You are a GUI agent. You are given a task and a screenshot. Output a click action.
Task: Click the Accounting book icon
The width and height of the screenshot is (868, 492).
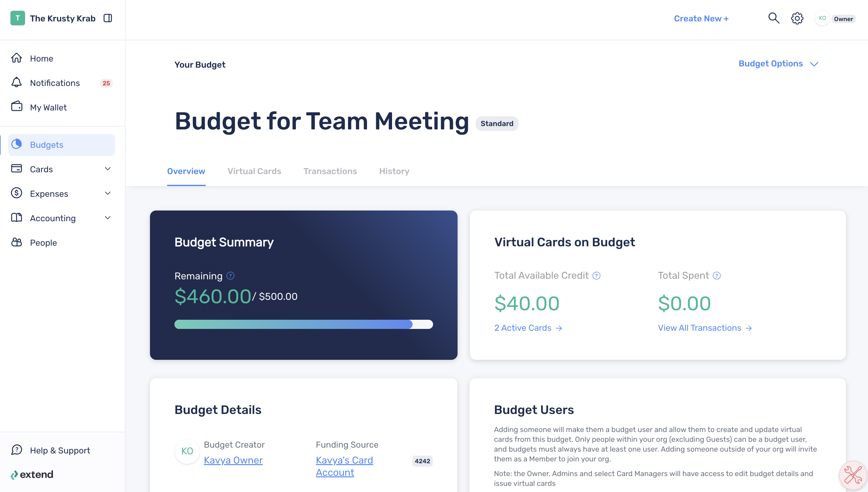point(17,218)
